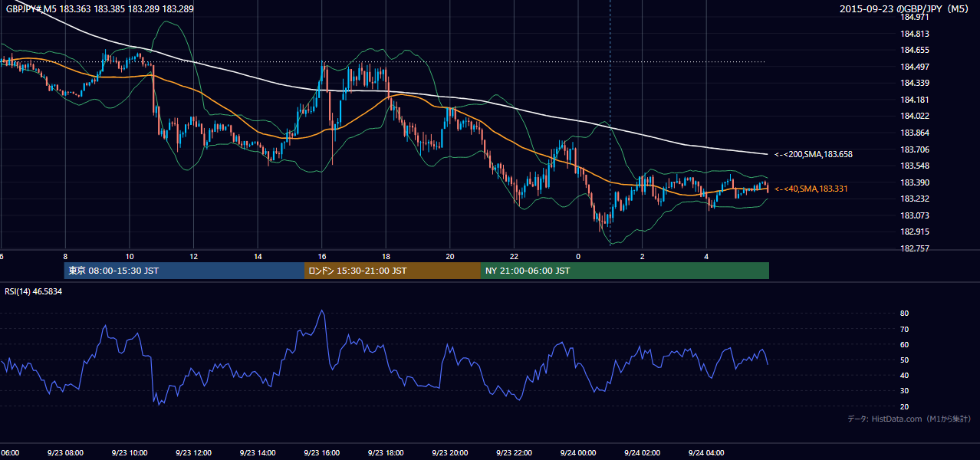Click the 9/23 10:00 time axis label
Image resolution: width=980 pixels, height=460 pixels.
click(129, 453)
